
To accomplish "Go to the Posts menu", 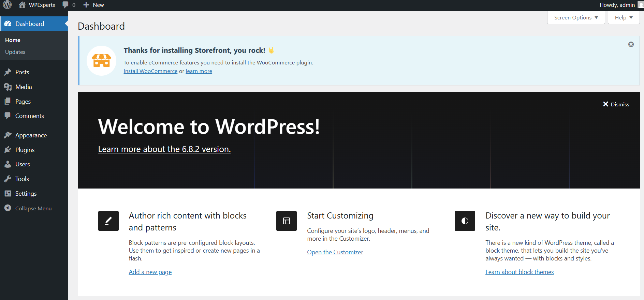I will pyautogui.click(x=34, y=72).
